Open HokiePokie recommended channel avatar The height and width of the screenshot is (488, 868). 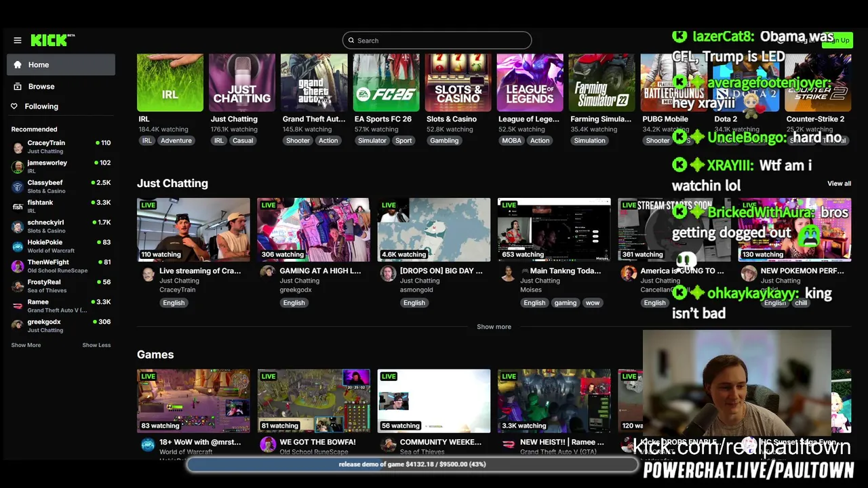(x=18, y=247)
